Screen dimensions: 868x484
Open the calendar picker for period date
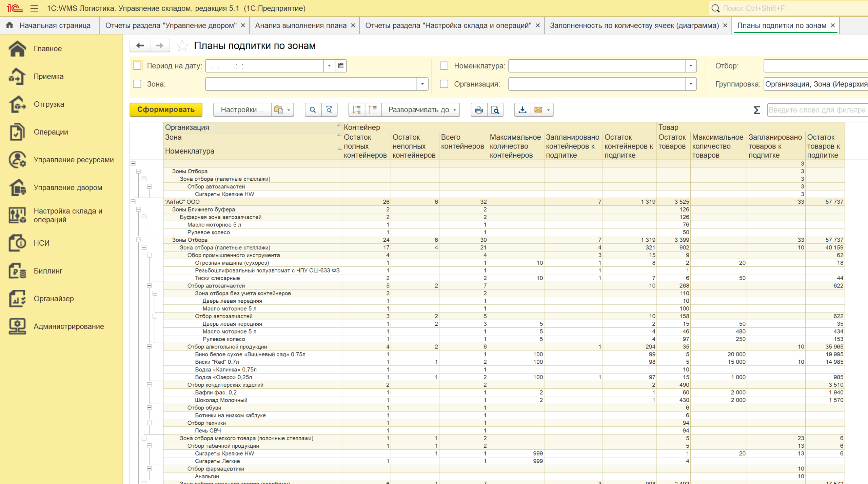(341, 66)
